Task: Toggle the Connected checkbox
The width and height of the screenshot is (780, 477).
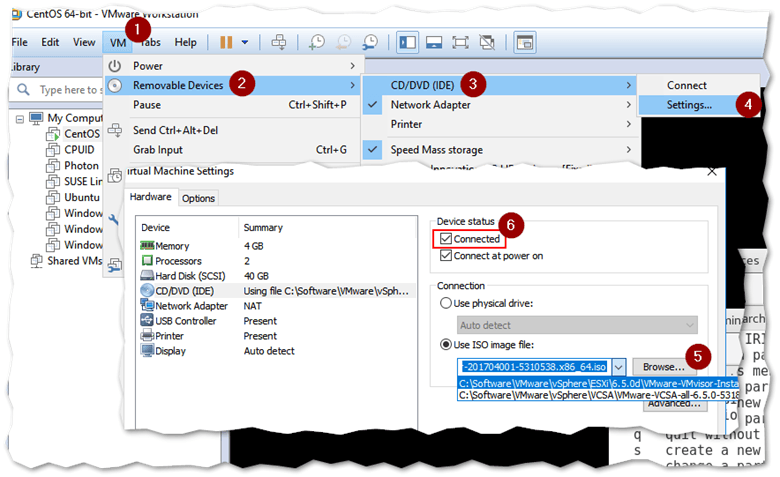Action: click(446, 239)
